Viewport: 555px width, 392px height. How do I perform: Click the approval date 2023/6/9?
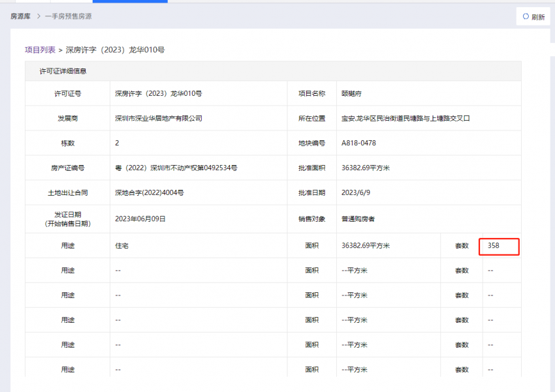point(356,192)
